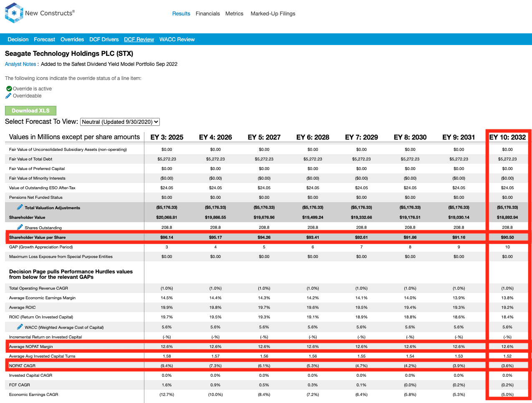The image size is (532, 403).
Task: Click the Overrideable pencil legend icon
Action: coord(8,96)
